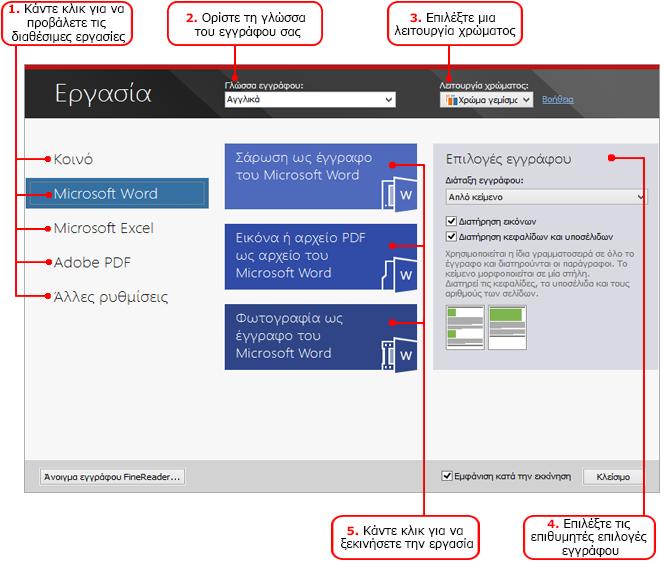The width and height of the screenshot is (663, 562).
Task: Expand the Διάταξη εγγράφου dropdown showing Απλό κείμενο
Action: (x=546, y=197)
